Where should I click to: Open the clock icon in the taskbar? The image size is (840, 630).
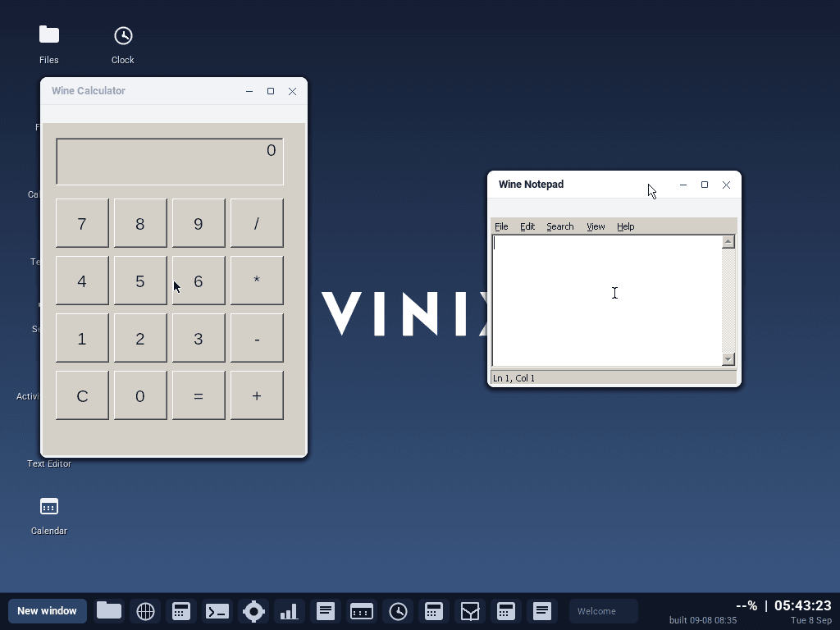pos(398,610)
